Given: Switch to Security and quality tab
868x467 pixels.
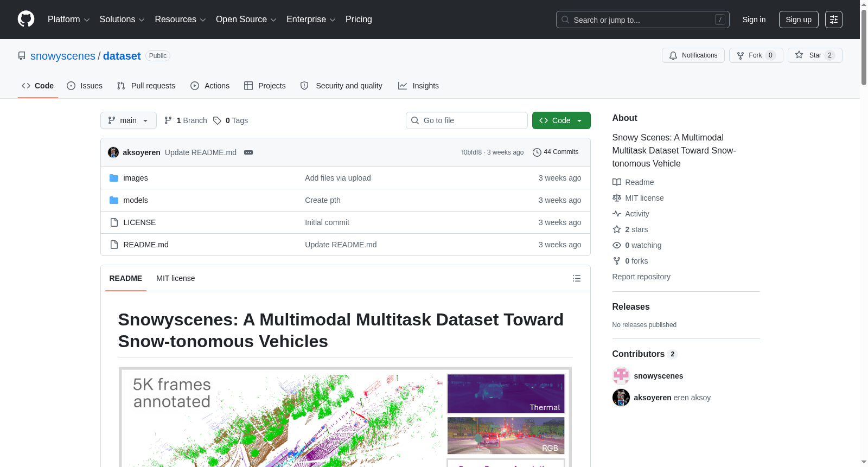Looking at the screenshot, I should (x=341, y=86).
